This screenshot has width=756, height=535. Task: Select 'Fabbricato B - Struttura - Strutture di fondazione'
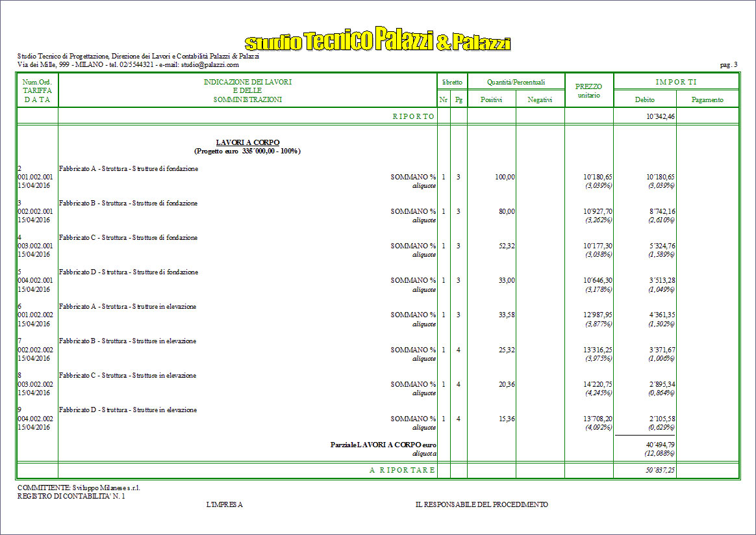128,203
